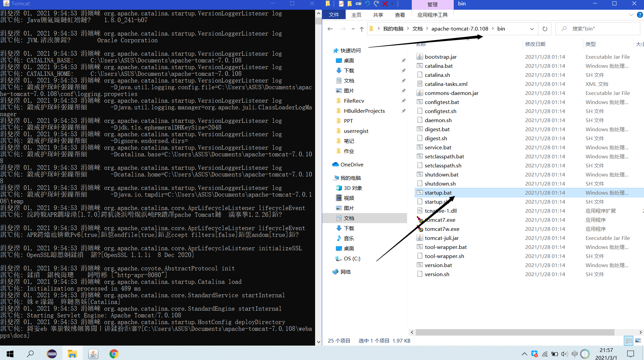Click the back navigation button
Screen dimensions: 644x360
(330, 29)
